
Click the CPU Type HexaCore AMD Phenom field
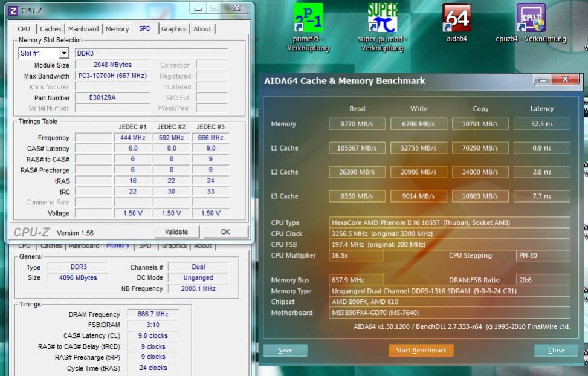(449, 222)
